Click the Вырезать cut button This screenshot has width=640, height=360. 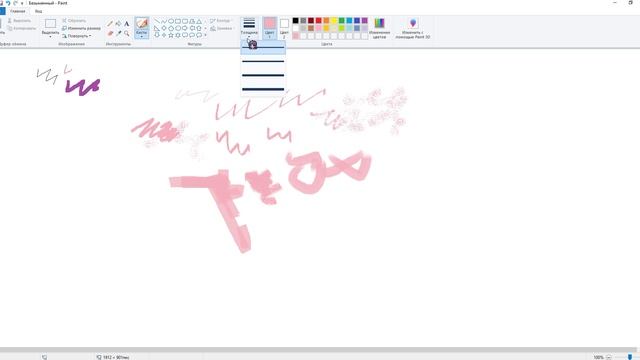pyautogui.click(x=19, y=20)
